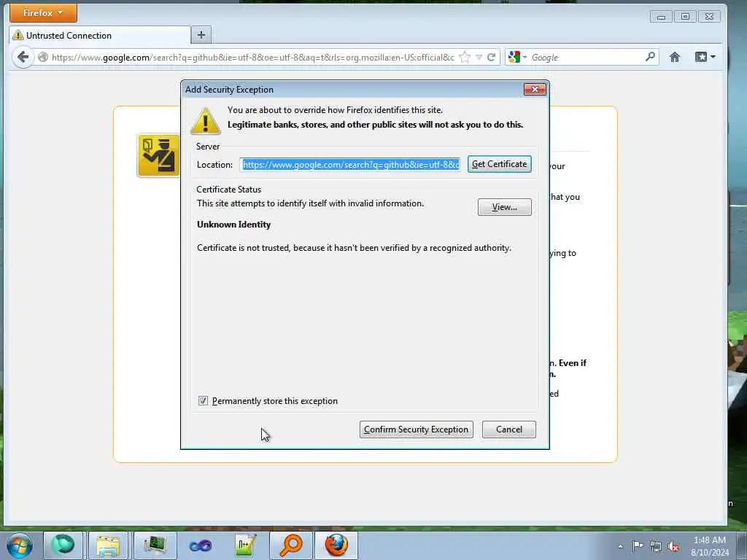Open the Notepad++ style editor in taskbar

pyautogui.click(x=245, y=545)
